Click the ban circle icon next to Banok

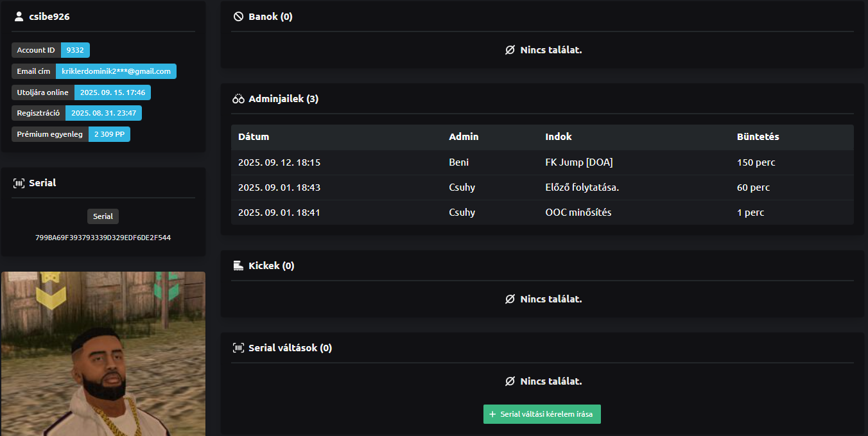[238, 17]
